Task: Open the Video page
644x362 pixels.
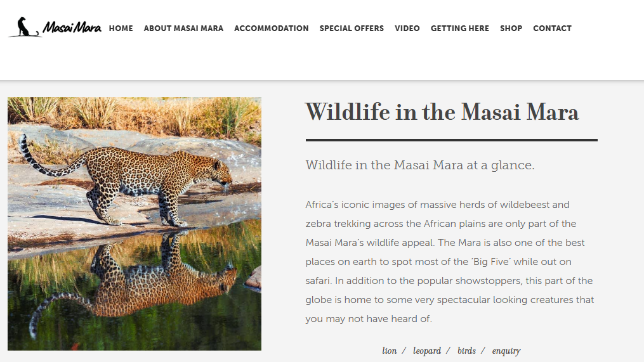Action: click(407, 29)
